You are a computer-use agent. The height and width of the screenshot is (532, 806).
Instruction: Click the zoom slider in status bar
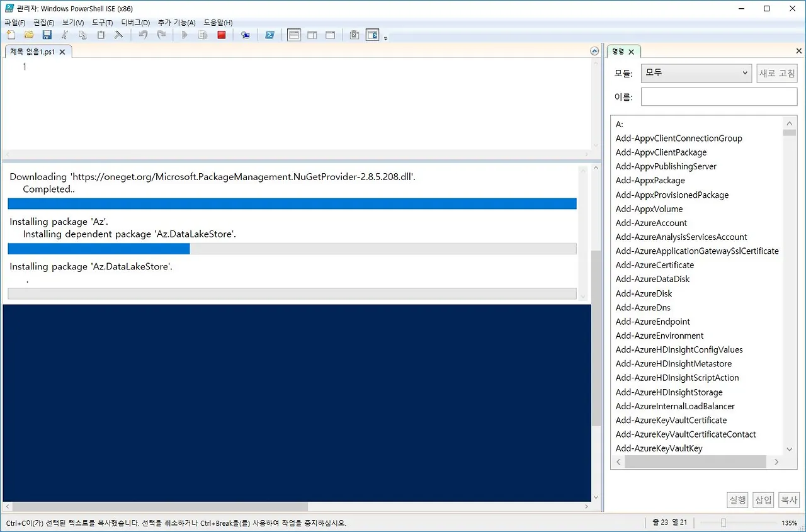tap(724, 523)
